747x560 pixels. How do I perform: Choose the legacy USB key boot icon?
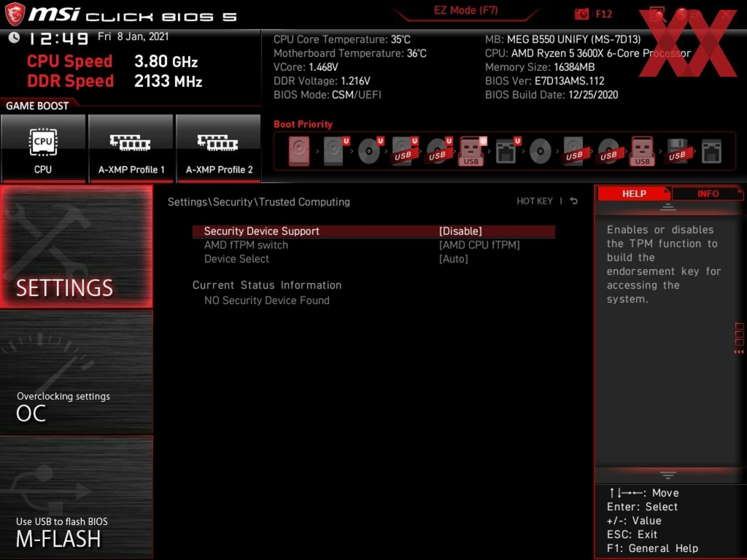[643, 151]
